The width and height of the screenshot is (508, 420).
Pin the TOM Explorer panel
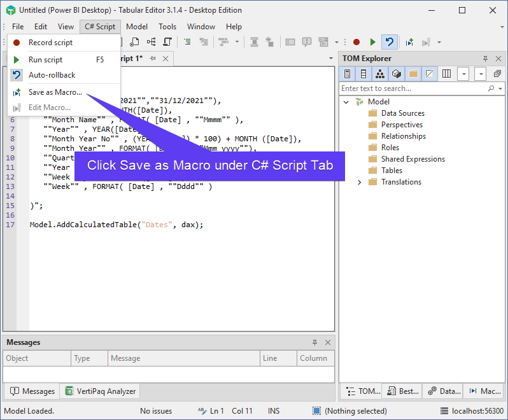485,59
